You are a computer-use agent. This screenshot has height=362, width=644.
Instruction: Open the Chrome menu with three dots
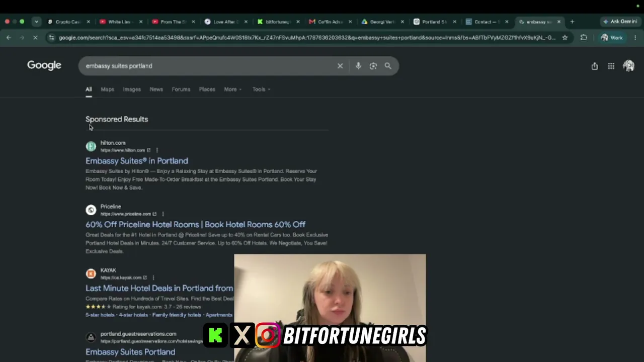tap(635, 38)
